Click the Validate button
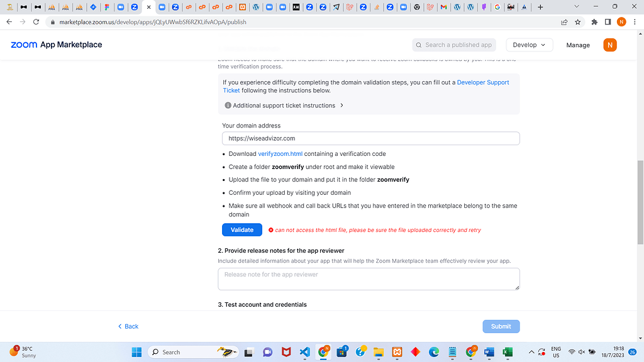This screenshot has width=644, height=362. pos(241,229)
